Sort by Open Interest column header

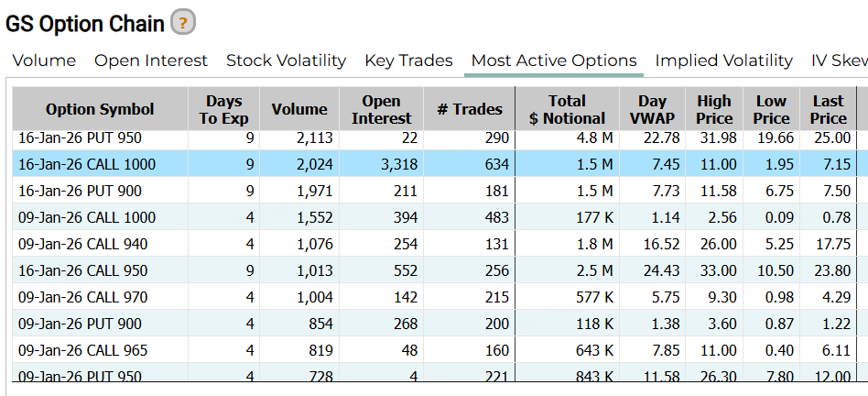[381, 109]
